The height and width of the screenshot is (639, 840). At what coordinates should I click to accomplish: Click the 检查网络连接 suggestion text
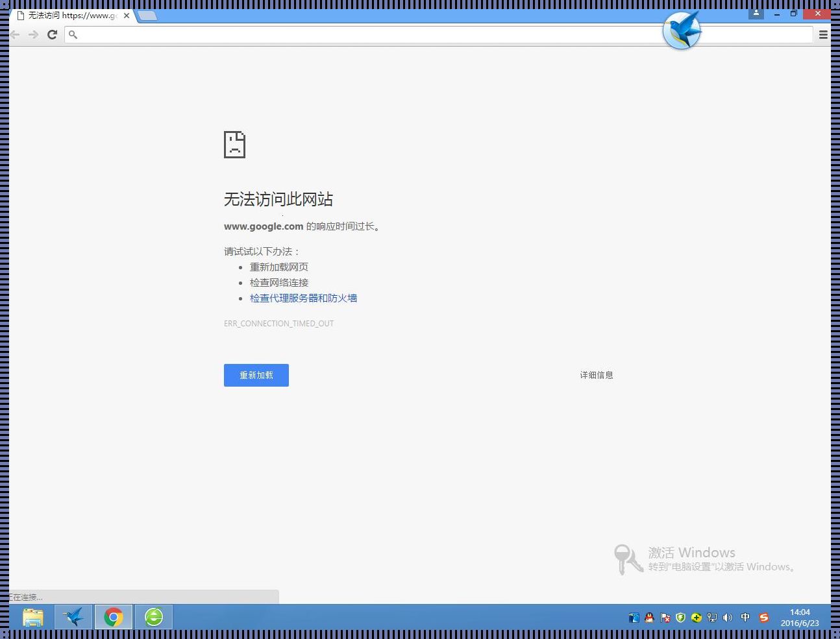pos(279,283)
